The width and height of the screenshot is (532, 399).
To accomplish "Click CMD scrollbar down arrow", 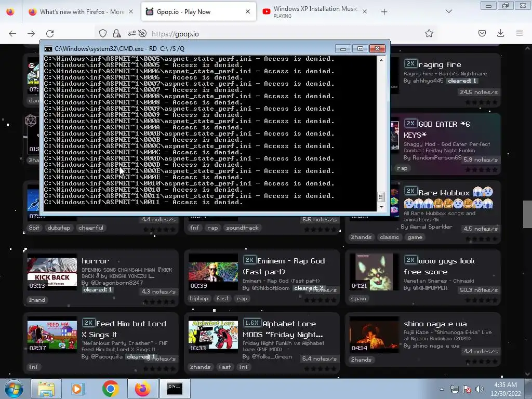I will pos(381,207).
